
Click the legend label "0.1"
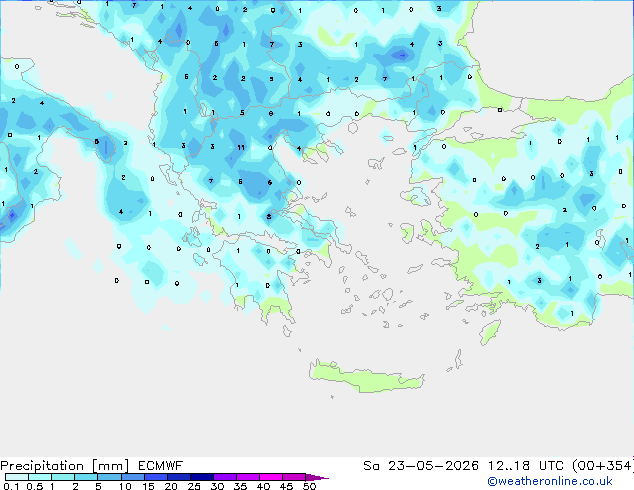11,486
